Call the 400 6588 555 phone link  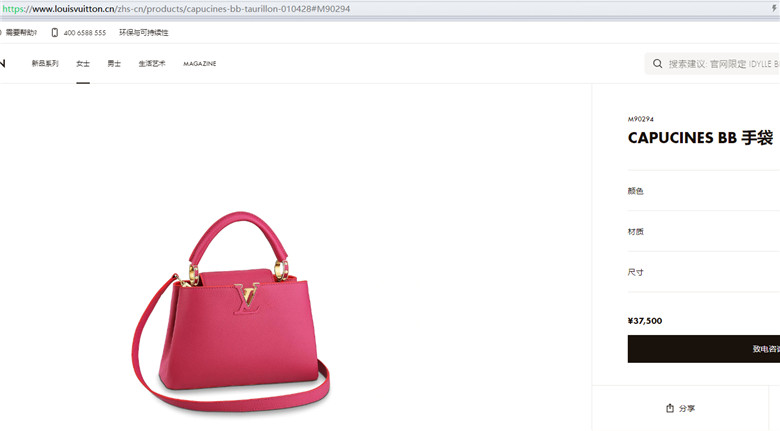[85, 33]
